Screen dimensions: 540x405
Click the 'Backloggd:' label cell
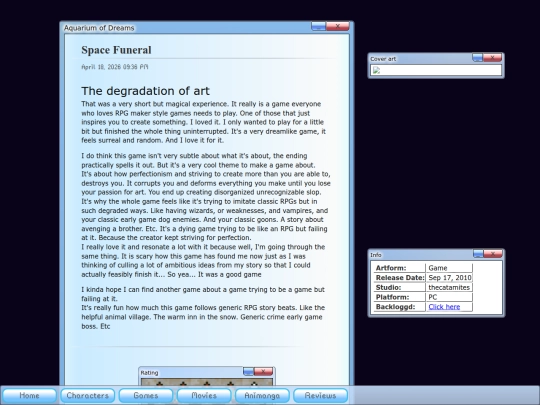point(399,307)
